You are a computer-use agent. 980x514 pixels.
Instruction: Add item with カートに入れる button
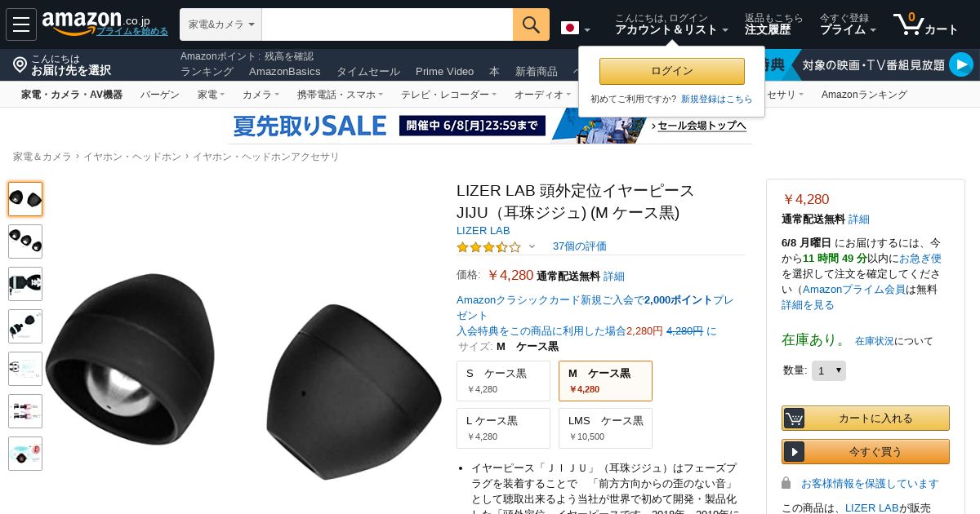(x=866, y=418)
